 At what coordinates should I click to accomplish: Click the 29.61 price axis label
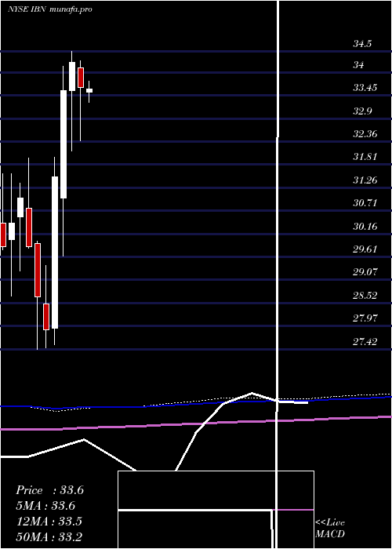click(x=365, y=249)
